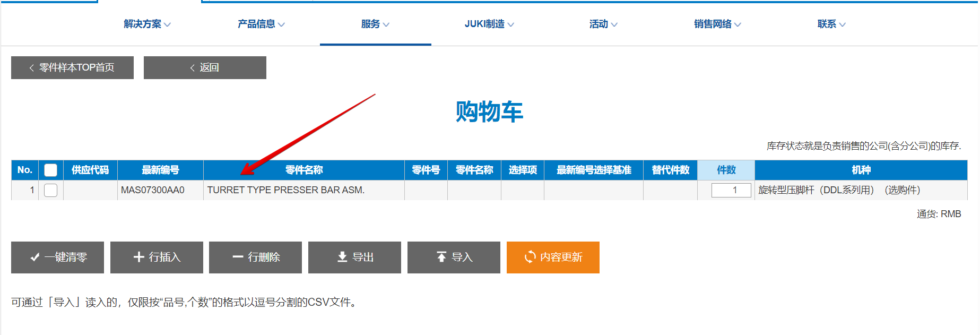Click the plus icon on 行插入 button
This screenshot has height=335, width=980.
pyautogui.click(x=138, y=257)
